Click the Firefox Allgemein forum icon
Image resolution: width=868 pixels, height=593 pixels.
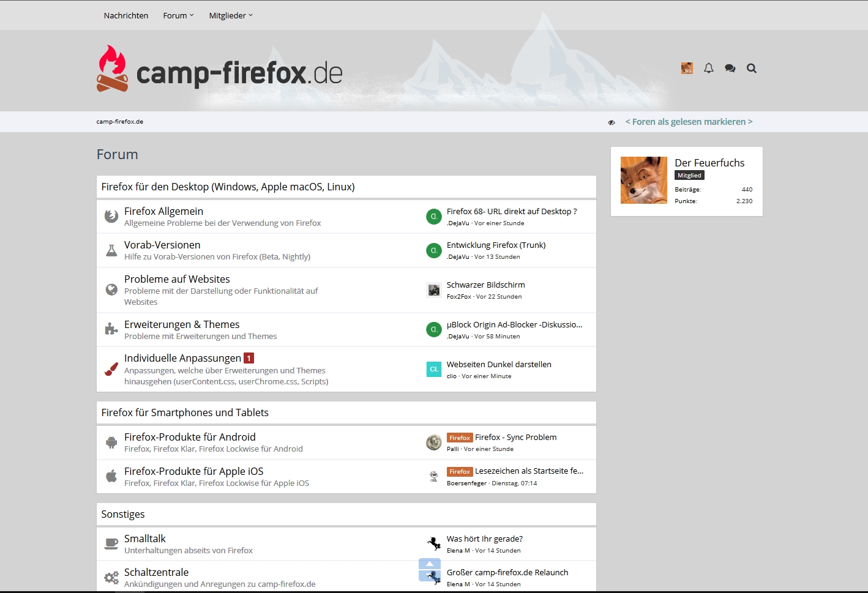point(111,216)
